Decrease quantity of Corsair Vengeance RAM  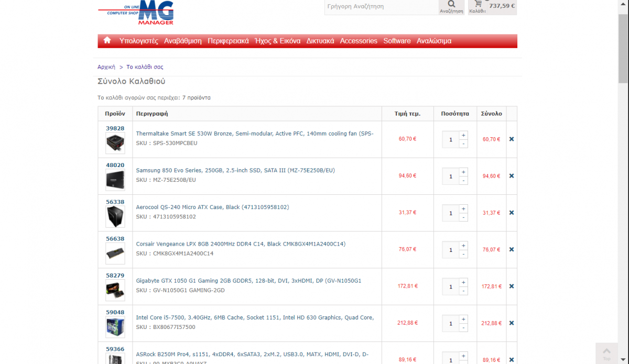[463, 253]
